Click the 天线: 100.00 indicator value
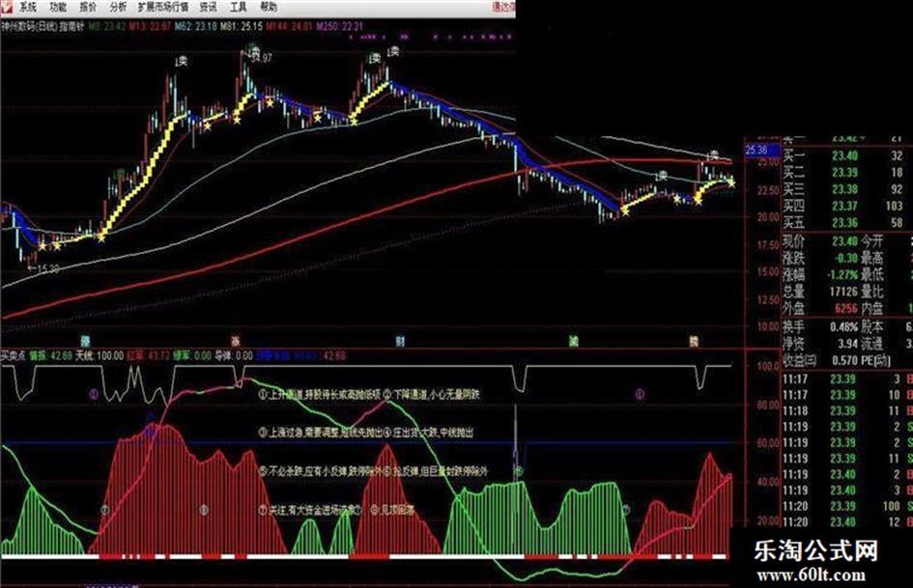The image size is (913, 588). [100, 355]
